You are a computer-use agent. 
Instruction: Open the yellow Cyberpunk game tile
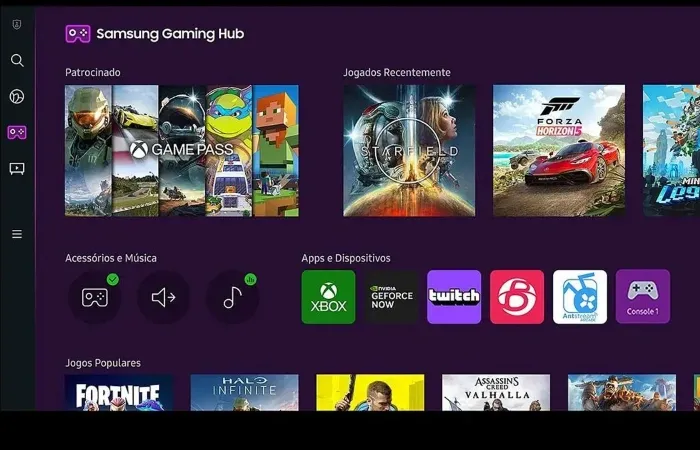[370, 392]
